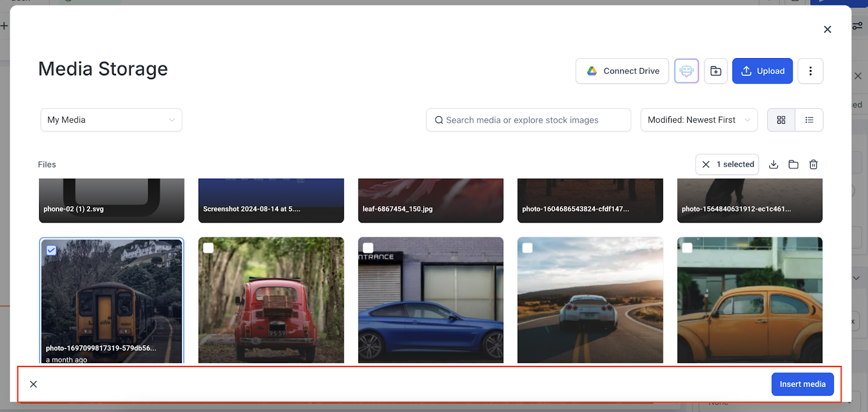
Task: Select the Screenshot 2024-08-14 thumbnail
Action: (271, 200)
